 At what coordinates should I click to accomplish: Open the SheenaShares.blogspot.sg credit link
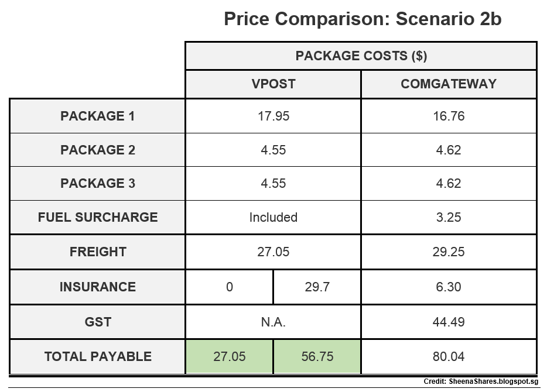(x=493, y=381)
